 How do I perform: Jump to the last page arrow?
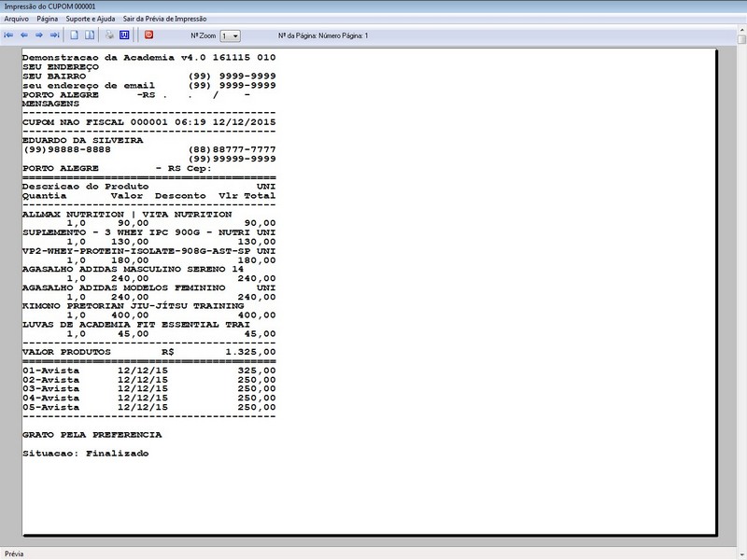tap(55, 35)
